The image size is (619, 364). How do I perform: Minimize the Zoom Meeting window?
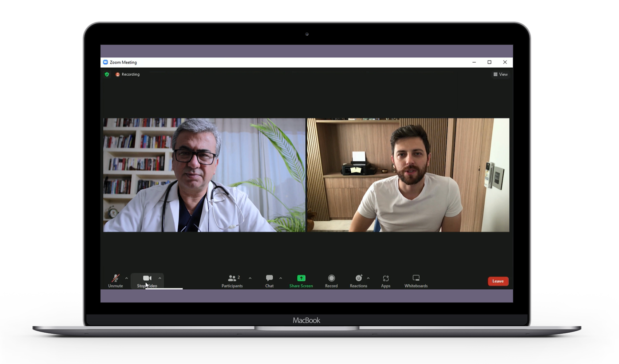tap(474, 62)
